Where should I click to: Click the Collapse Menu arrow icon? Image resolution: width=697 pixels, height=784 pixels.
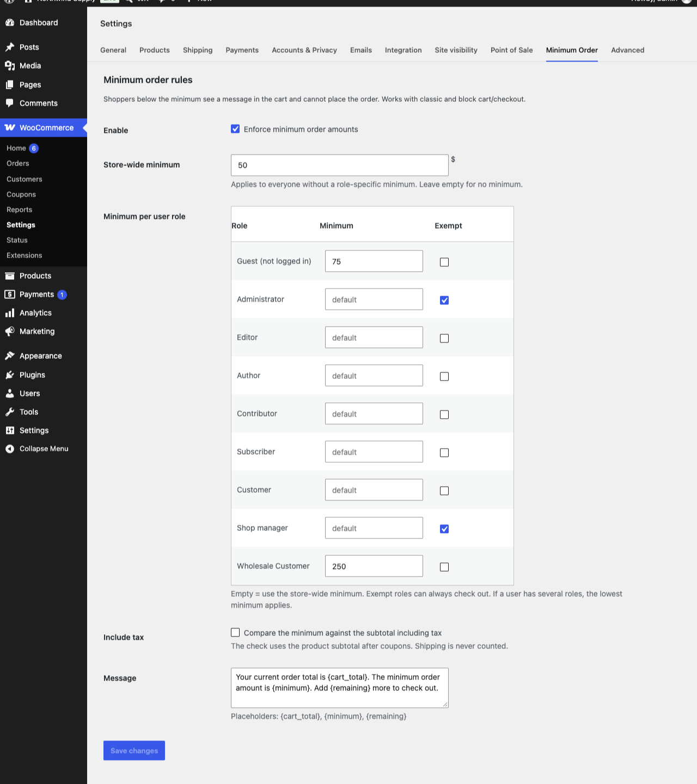tap(10, 449)
